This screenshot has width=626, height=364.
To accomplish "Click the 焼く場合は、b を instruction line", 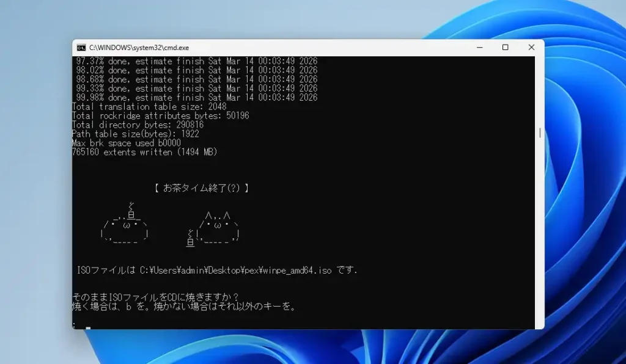I will [x=184, y=307].
